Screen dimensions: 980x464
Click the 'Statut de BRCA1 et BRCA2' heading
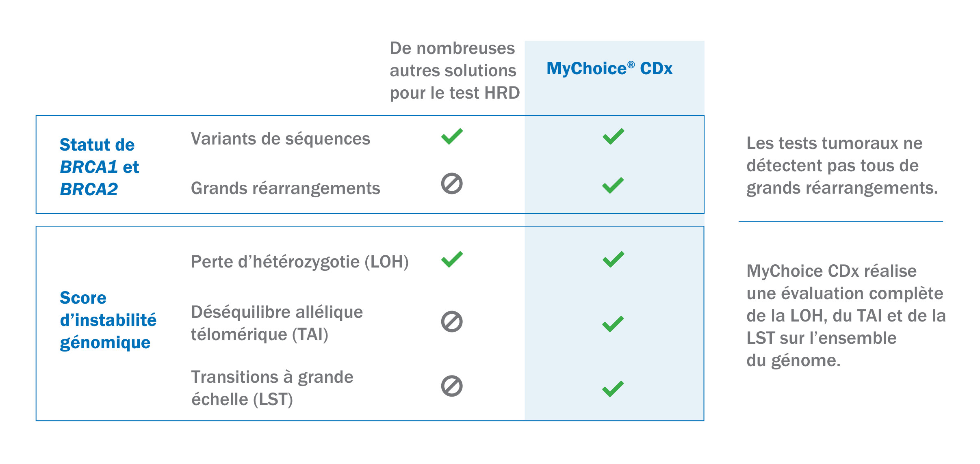tap(99, 167)
